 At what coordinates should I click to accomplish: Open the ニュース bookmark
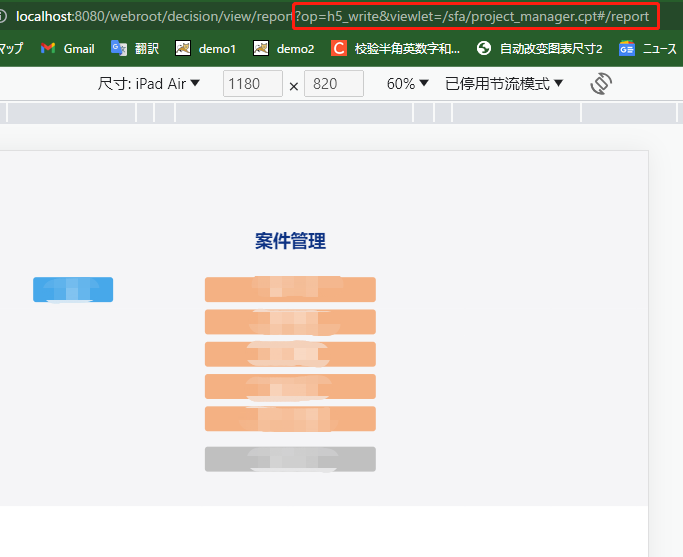[x=648, y=48]
